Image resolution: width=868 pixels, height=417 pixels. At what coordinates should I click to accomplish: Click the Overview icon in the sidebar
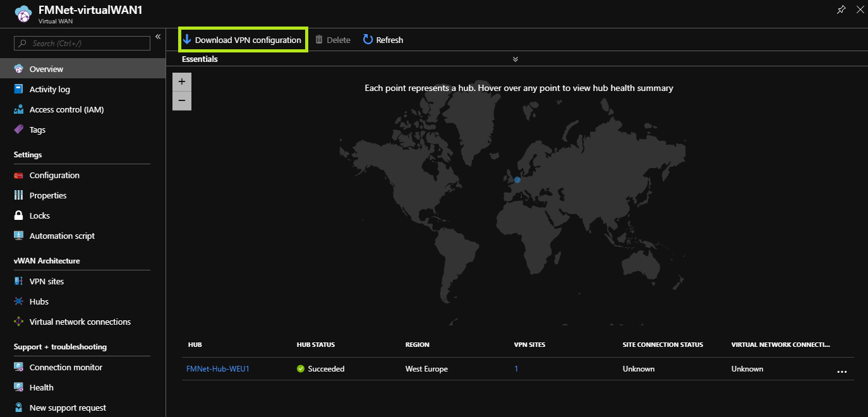pyautogui.click(x=18, y=69)
